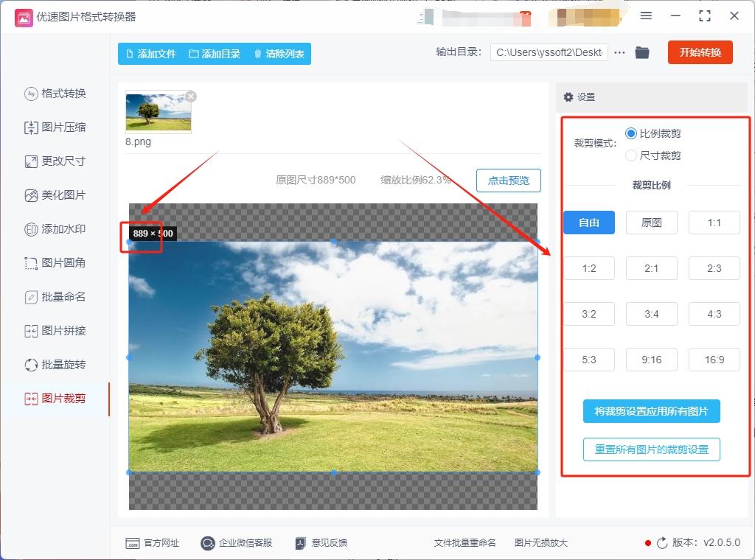Click 清除列表 to clear files
This screenshot has height=560, width=755.
tap(279, 54)
